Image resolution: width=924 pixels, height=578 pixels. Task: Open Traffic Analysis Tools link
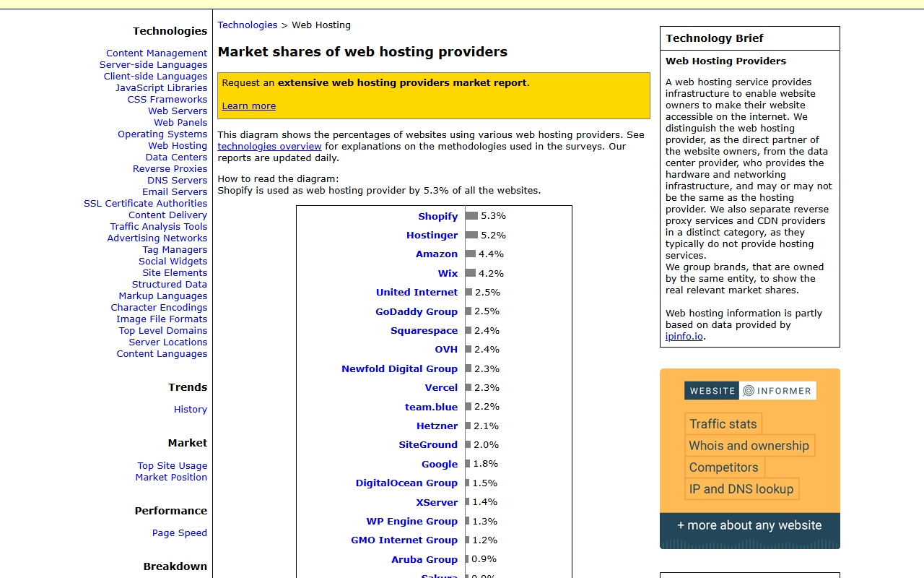(159, 227)
